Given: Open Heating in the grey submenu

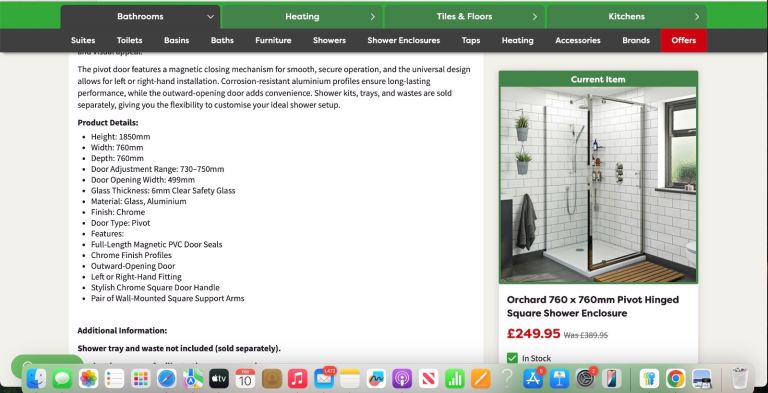Looking at the screenshot, I should coord(518,40).
